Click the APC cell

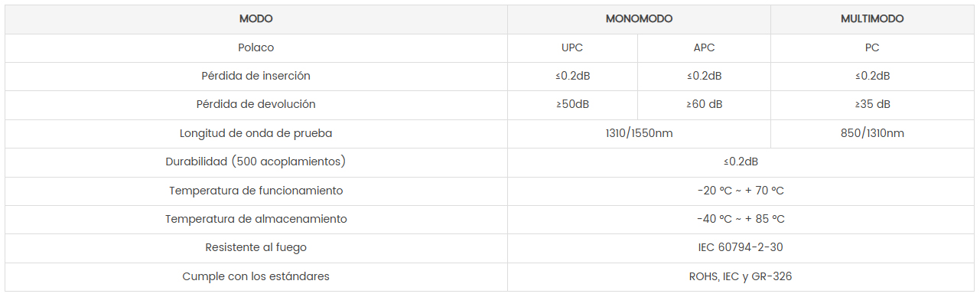tap(704, 47)
